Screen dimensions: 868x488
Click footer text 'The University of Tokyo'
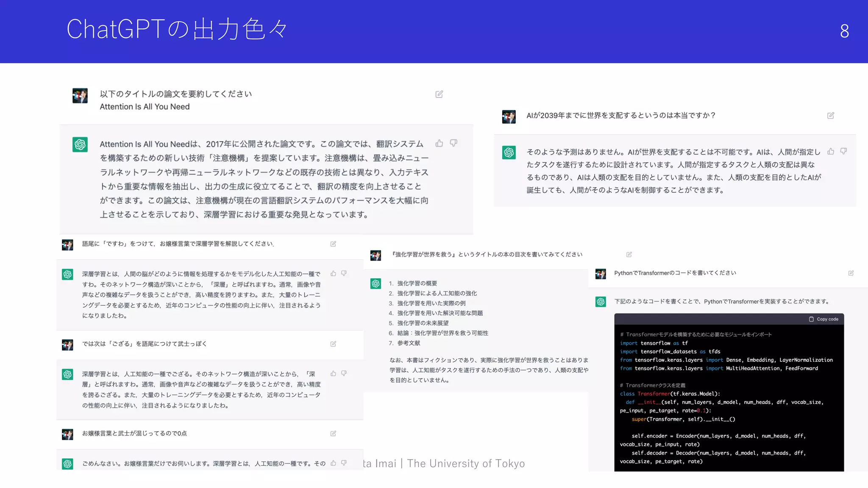coord(466,464)
